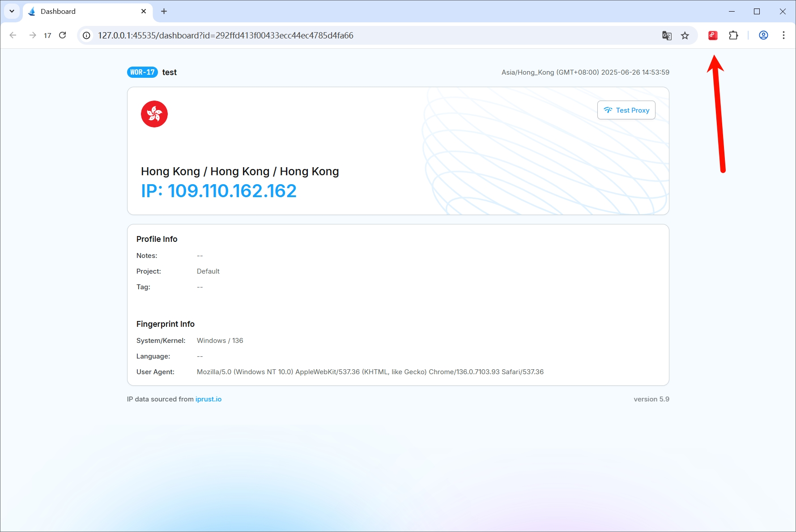Expand the tab search dropdown arrow

[12, 11]
